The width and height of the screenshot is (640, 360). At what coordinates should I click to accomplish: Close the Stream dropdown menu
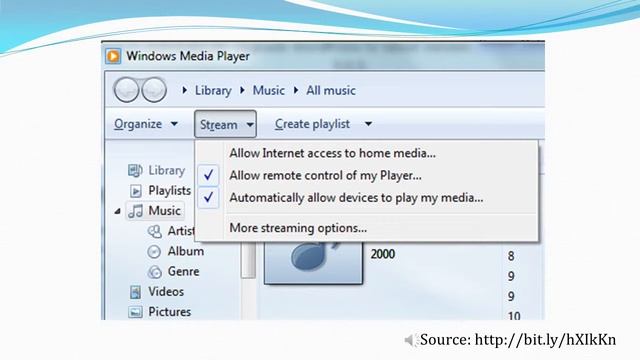[225, 124]
